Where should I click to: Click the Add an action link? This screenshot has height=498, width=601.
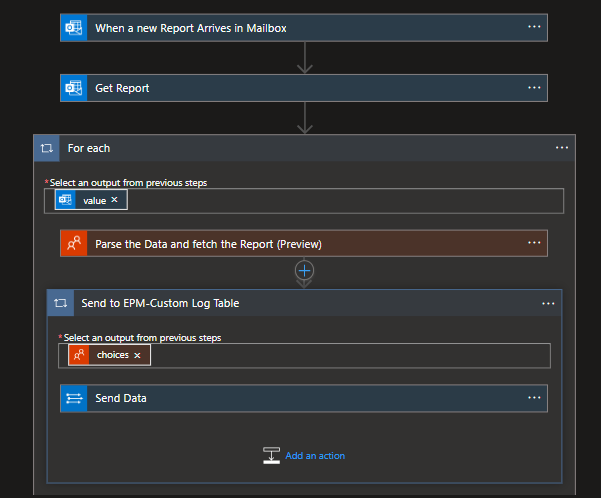[x=315, y=456]
